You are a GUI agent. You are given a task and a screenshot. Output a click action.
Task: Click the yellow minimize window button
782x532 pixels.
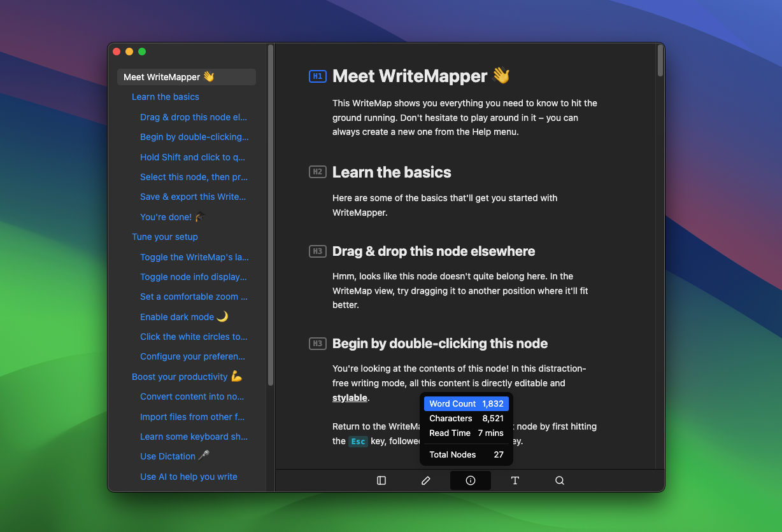(x=129, y=52)
